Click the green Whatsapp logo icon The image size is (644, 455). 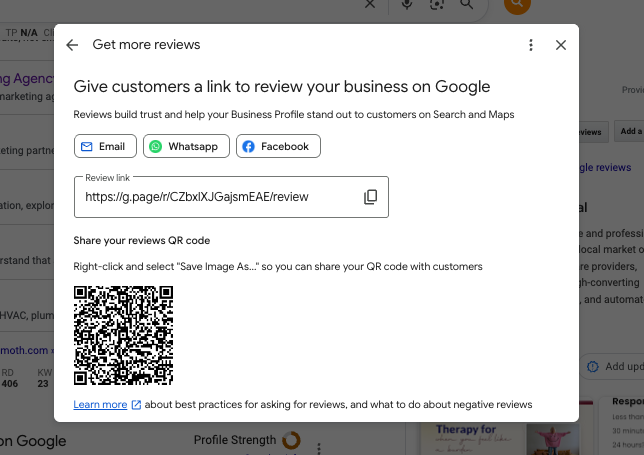point(155,147)
